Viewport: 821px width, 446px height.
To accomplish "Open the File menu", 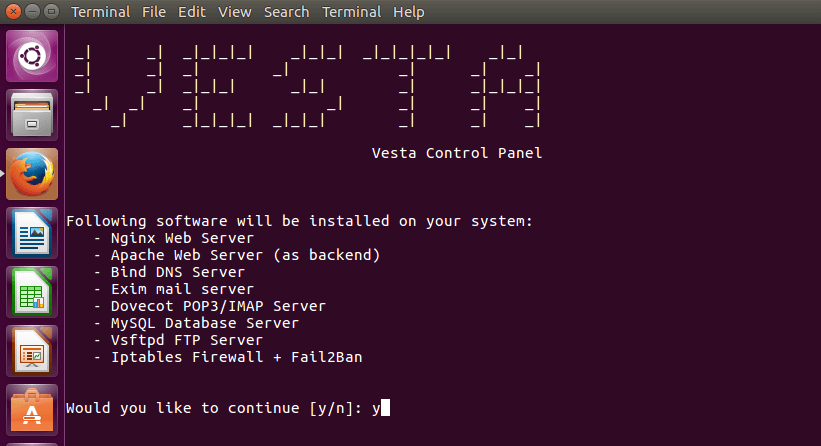I will (154, 12).
